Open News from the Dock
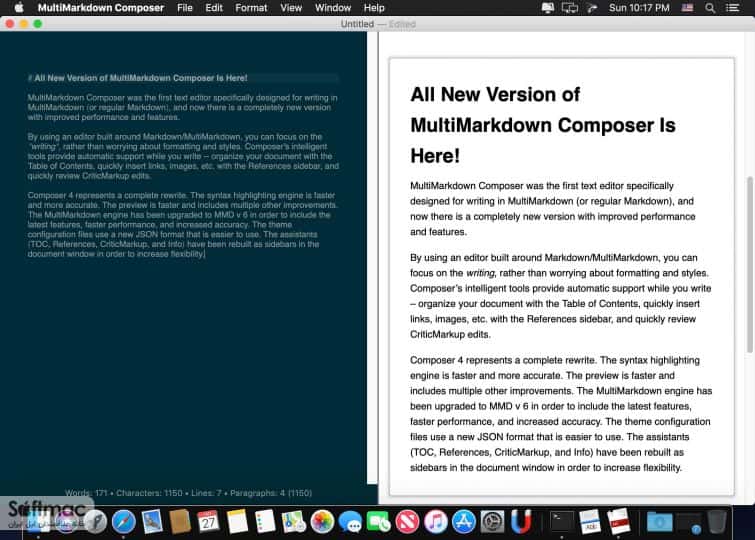 point(407,522)
